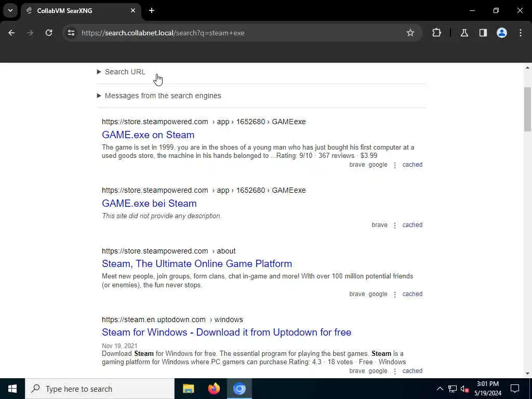This screenshot has width=532, height=399.
Task: Open more options for Ultimate Online Game Platform
Action: (395, 295)
